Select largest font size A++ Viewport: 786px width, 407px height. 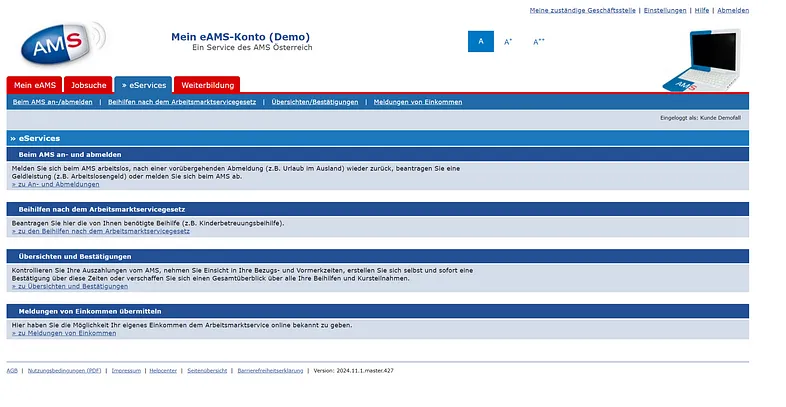[538, 42]
